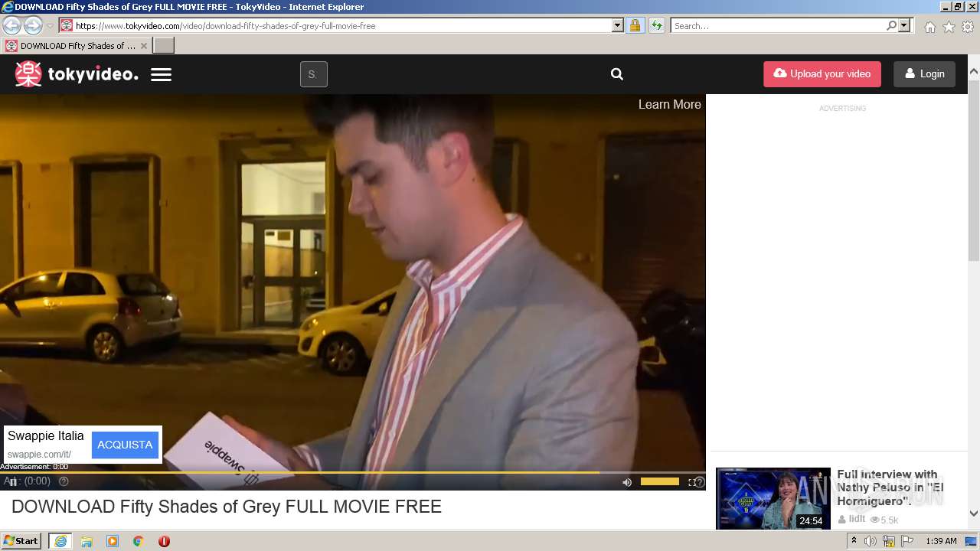Seek on the video progress bar
Viewport: 980px width, 551px height.
click(352, 473)
